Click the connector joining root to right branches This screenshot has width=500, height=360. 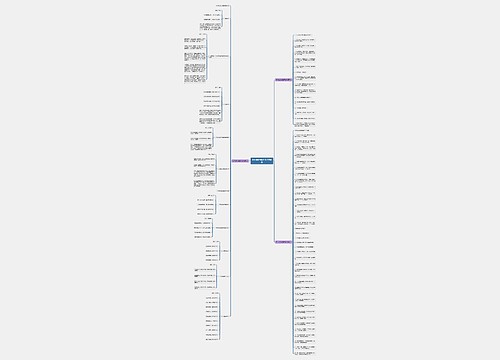point(274,161)
